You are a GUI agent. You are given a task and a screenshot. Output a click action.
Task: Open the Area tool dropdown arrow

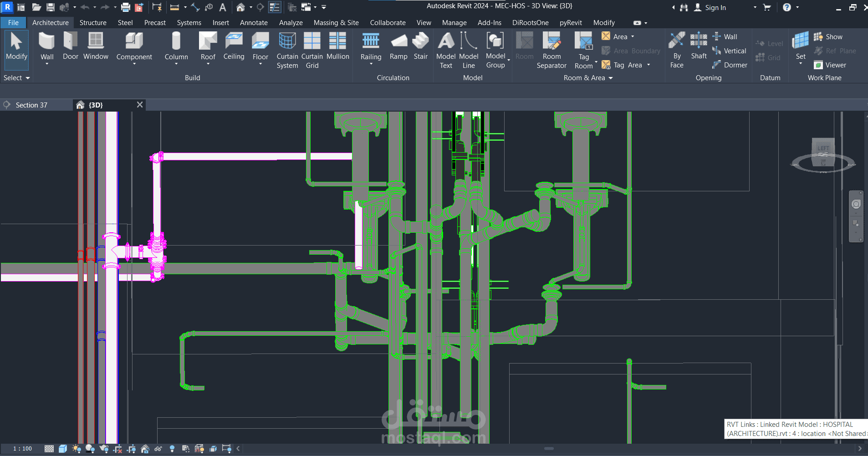633,37
